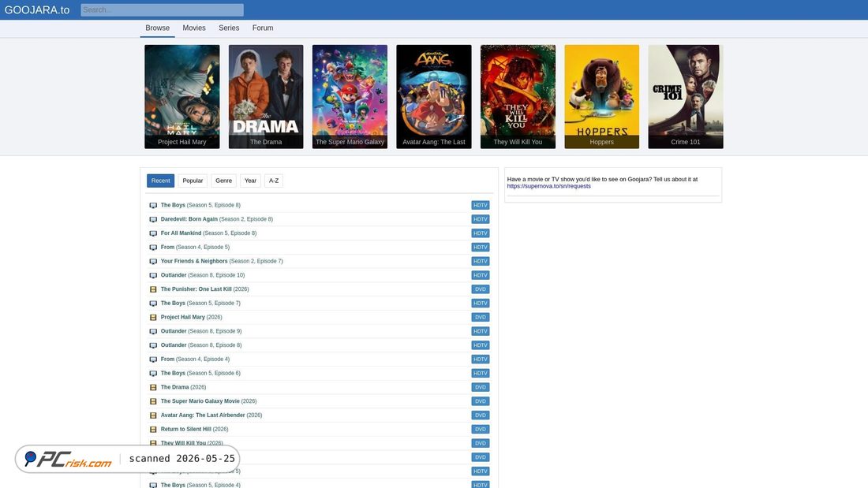Click TV icon beside The Boys Episode 6

point(153,374)
